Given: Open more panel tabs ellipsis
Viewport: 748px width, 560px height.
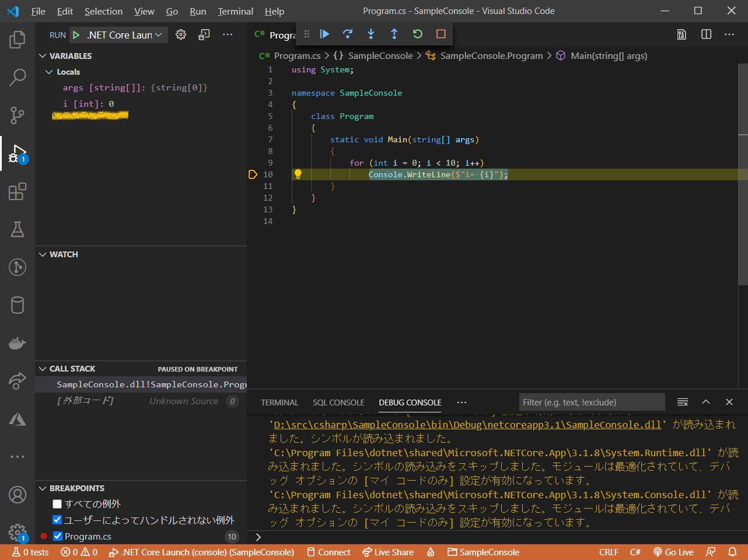Looking at the screenshot, I should click(x=462, y=402).
